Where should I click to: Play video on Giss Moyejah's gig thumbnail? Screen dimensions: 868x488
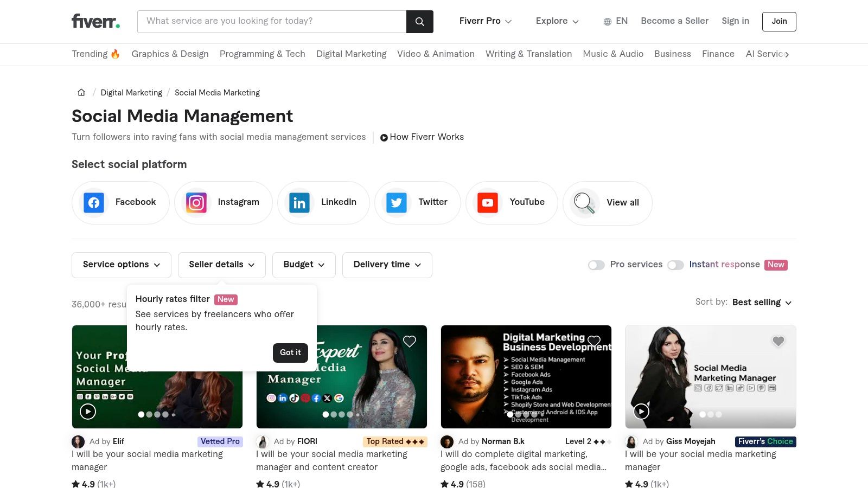pos(641,412)
